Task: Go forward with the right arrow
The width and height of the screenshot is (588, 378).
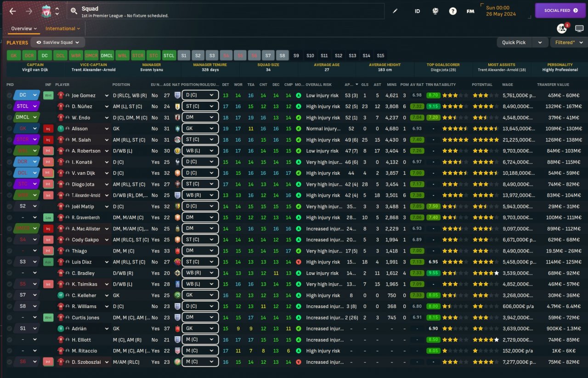Action: [29, 11]
